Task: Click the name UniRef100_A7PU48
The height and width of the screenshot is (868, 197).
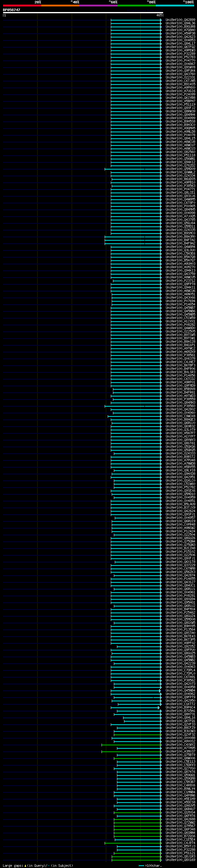Action: click(x=180, y=460)
